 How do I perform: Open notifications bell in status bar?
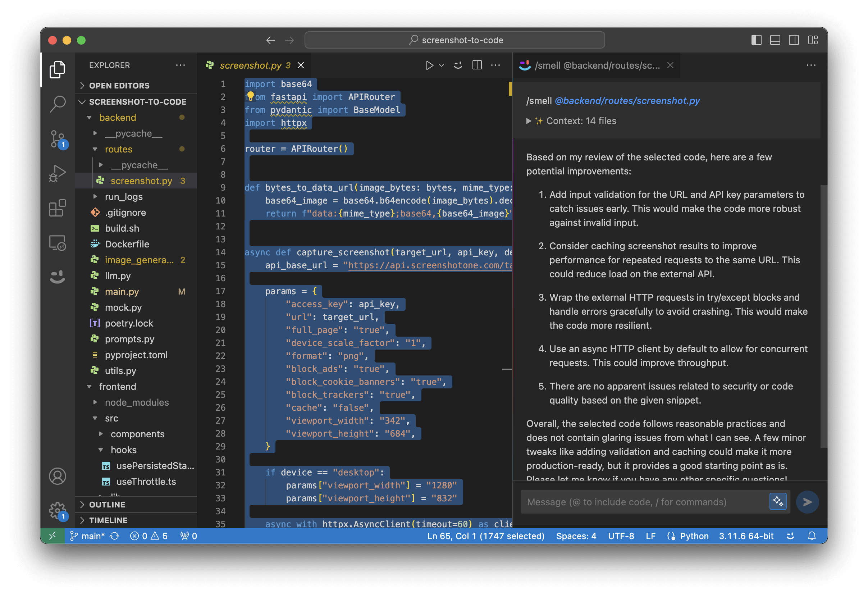812,536
